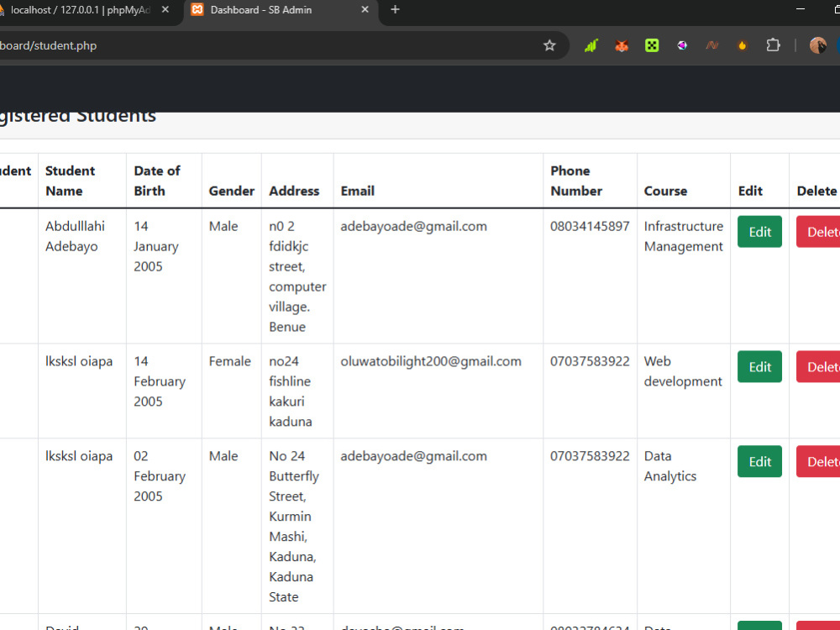
Task: Select the email oluwatobilight200@gmail.com
Action: click(431, 361)
